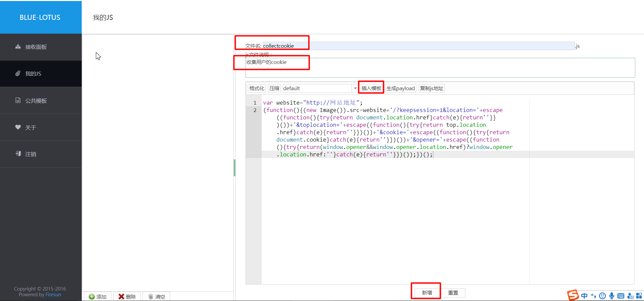644x301 pixels.
Task: Click the .js extension label
Action: 577,46
